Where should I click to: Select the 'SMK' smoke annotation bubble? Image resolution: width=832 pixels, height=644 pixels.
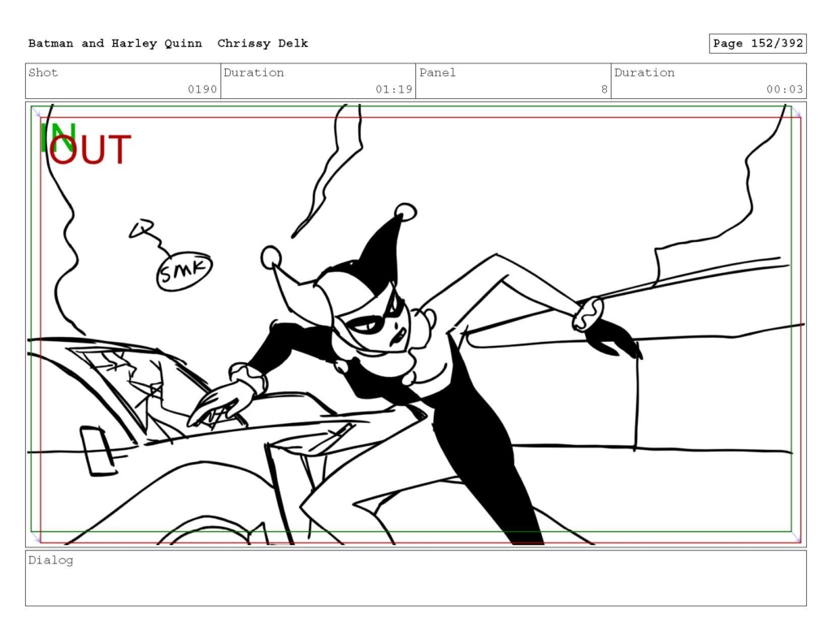[184, 271]
